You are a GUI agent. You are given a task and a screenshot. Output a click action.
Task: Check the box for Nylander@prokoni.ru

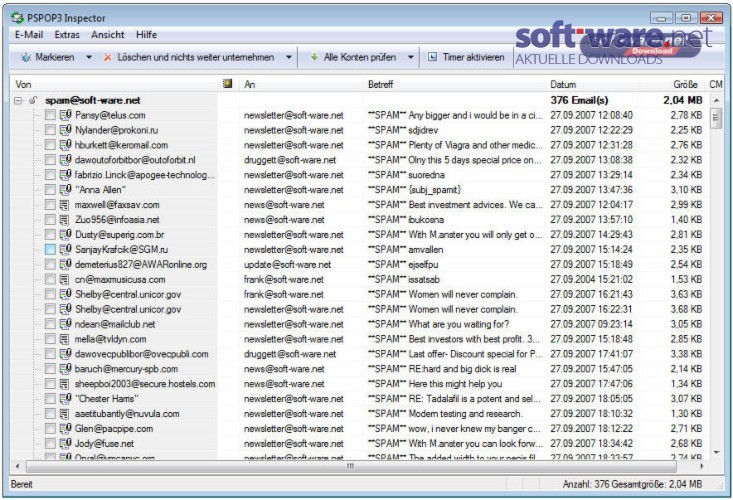pyautogui.click(x=50, y=130)
